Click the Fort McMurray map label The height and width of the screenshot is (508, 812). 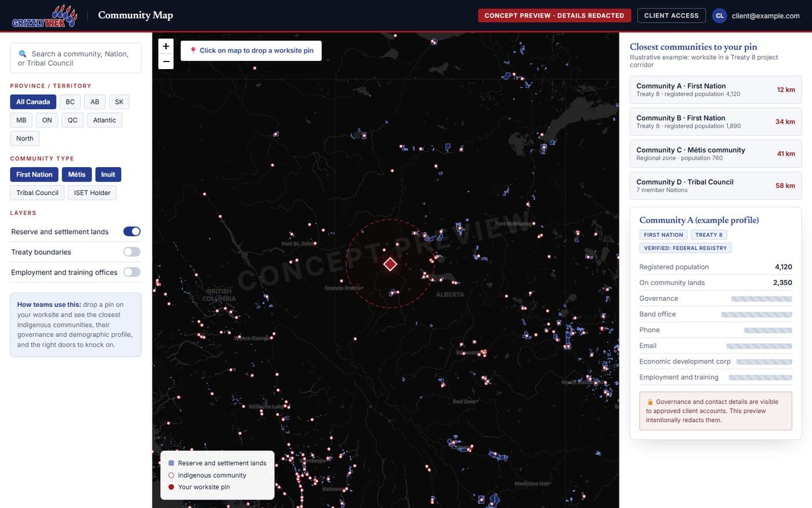click(x=513, y=224)
